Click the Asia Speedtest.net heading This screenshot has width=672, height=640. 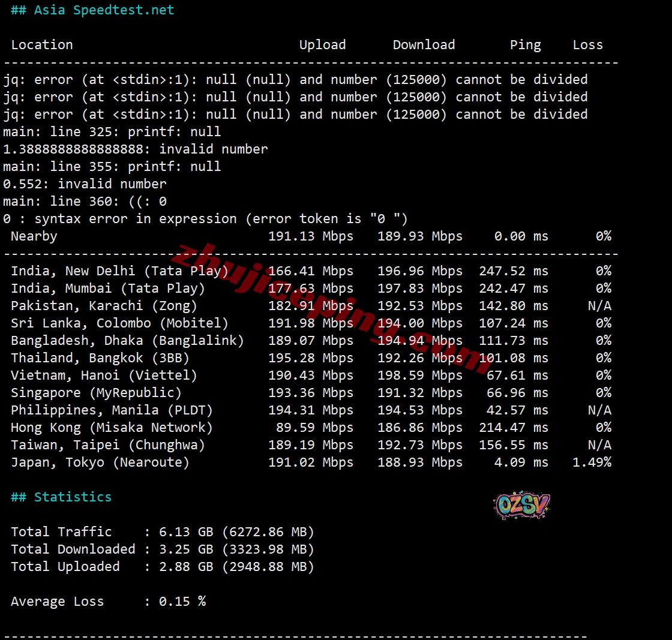[92, 10]
